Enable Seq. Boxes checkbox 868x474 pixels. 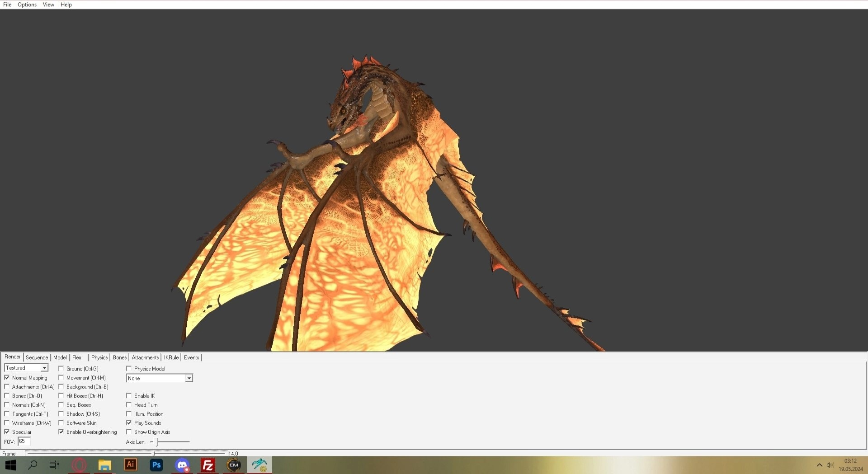61,405
